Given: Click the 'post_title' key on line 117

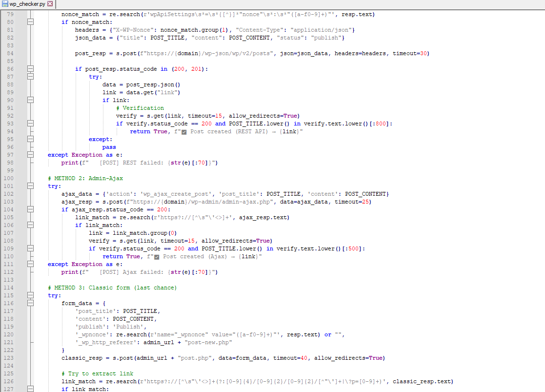Looking at the screenshot, I should pos(96,311).
